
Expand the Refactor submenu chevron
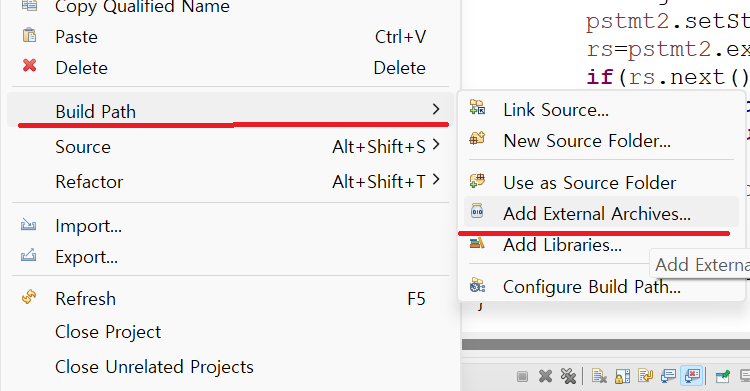click(x=435, y=179)
